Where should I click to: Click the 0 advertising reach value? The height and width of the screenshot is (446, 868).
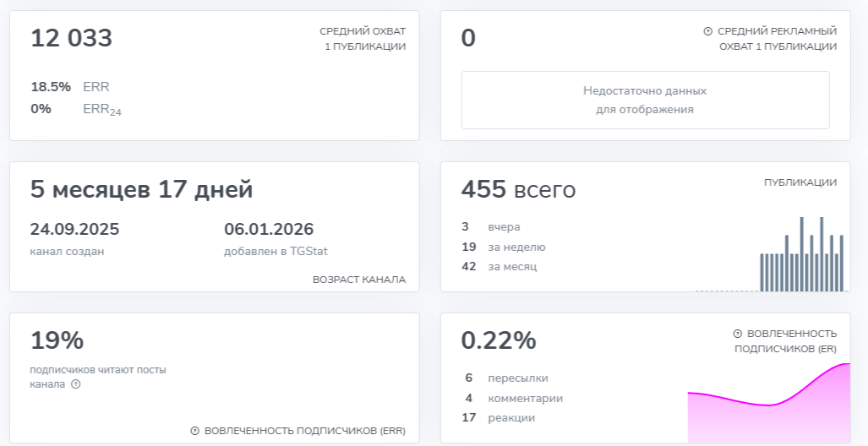[x=468, y=38]
